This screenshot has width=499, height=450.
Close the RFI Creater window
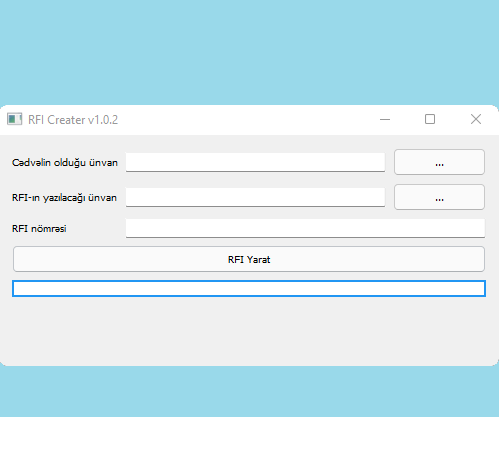[x=476, y=119]
